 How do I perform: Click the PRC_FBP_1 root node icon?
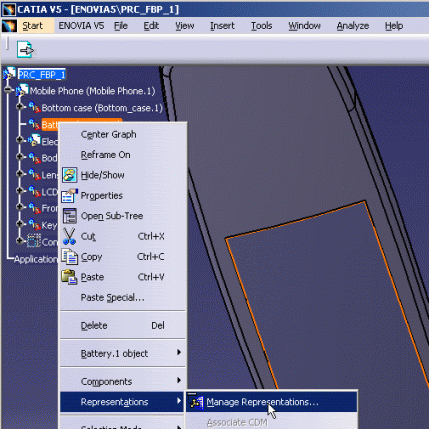9,74
